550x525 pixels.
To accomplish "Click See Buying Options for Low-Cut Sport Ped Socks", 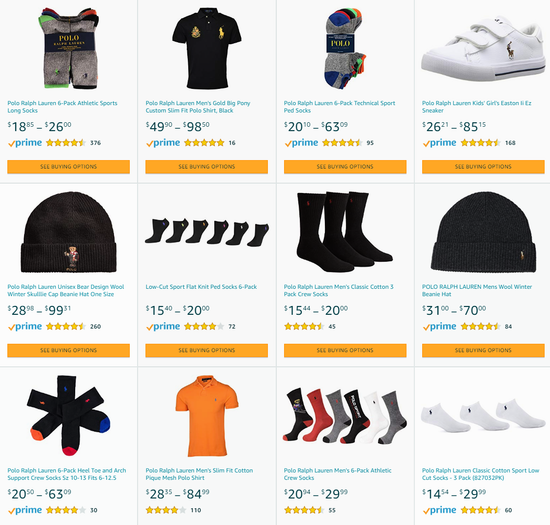I will pos(207,350).
